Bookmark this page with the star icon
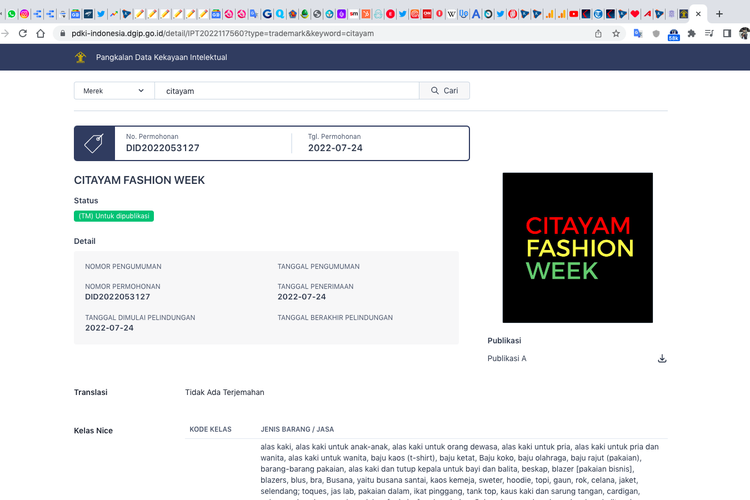This screenshot has width=750, height=500. click(x=616, y=33)
